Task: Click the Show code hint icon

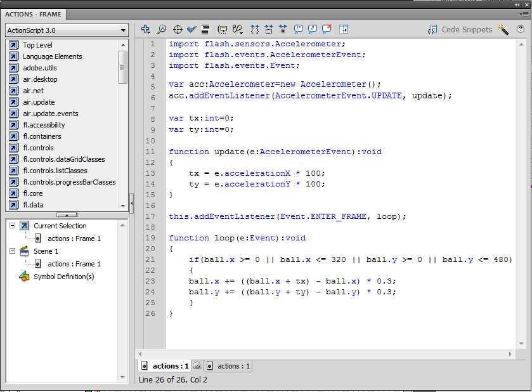Action: (222, 30)
